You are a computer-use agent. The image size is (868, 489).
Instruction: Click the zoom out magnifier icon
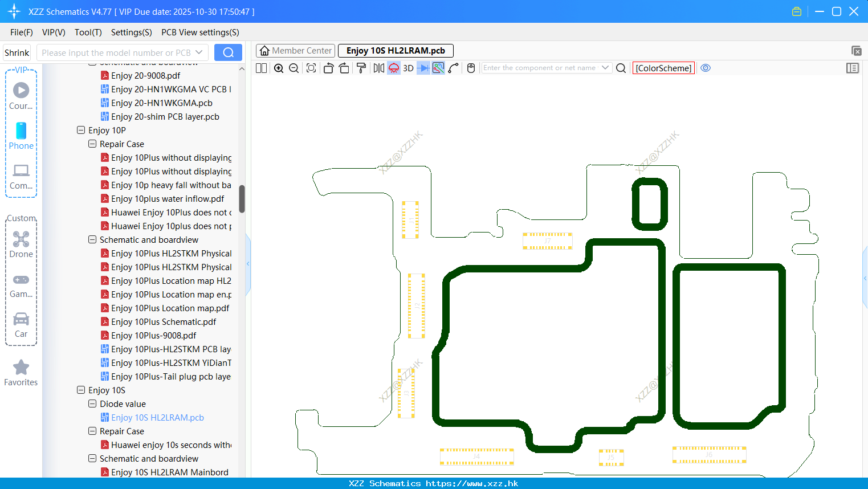click(294, 68)
